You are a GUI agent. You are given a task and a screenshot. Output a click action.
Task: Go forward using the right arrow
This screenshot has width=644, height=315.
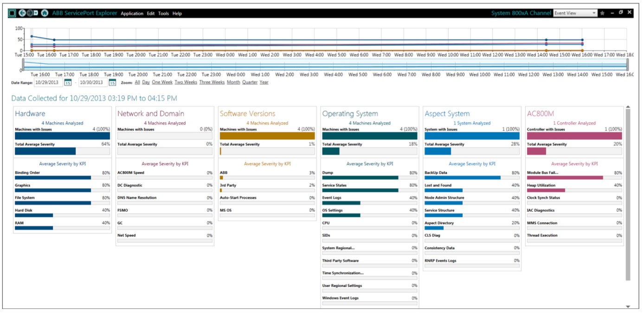click(29, 13)
